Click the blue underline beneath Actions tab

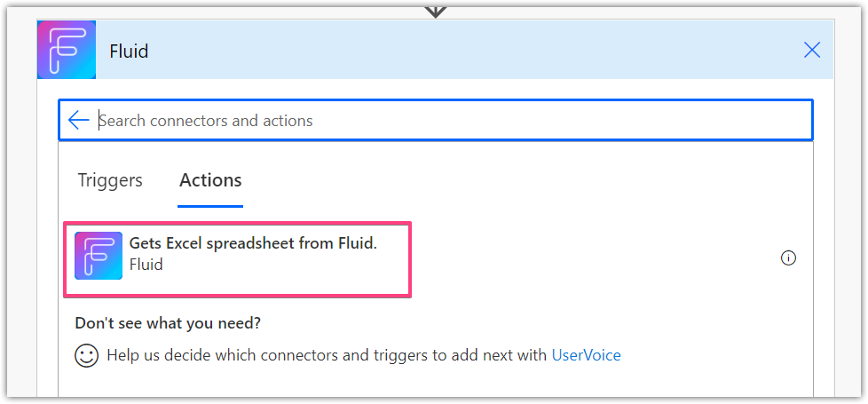click(210, 206)
